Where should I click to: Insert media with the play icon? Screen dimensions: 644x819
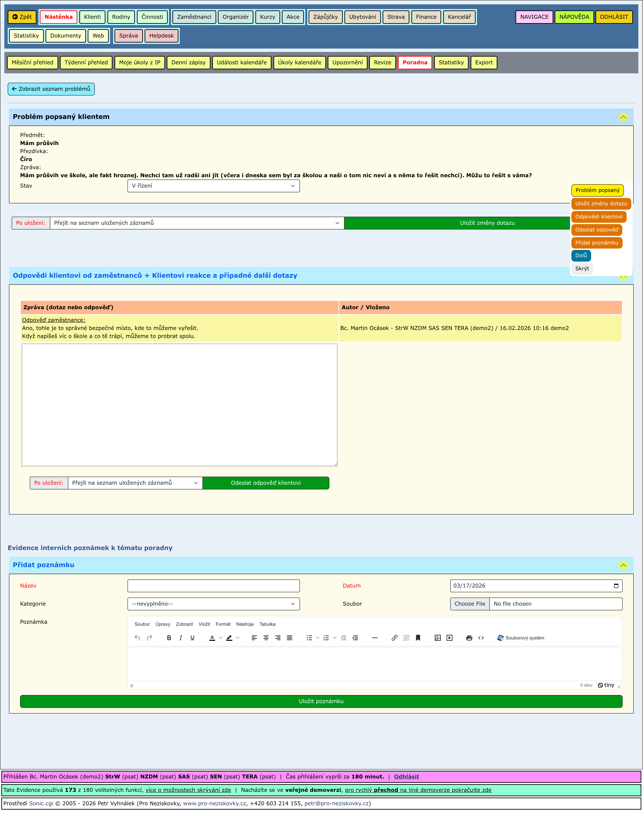(x=449, y=638)
